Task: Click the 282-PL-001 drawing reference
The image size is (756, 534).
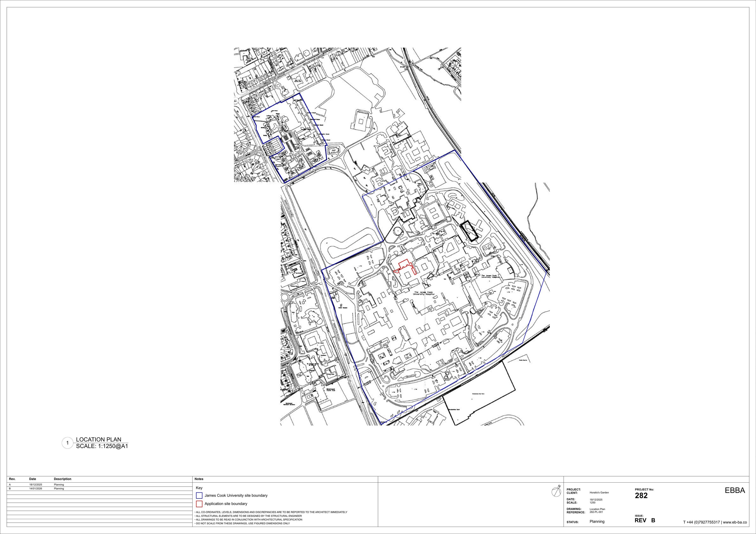Action: click(596, 512)
